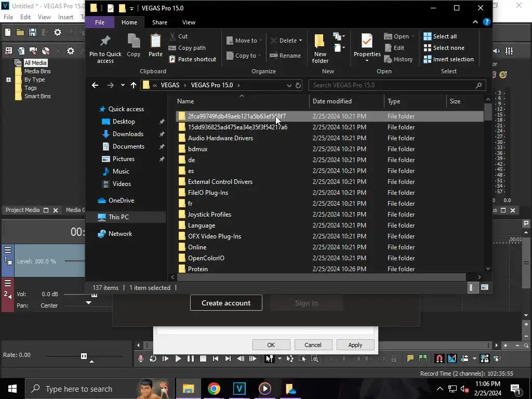Select the Normal Edit tool in VEGAS
Image resolution: width=532 pixels, height=399 pixels.
tap(270, 358)
